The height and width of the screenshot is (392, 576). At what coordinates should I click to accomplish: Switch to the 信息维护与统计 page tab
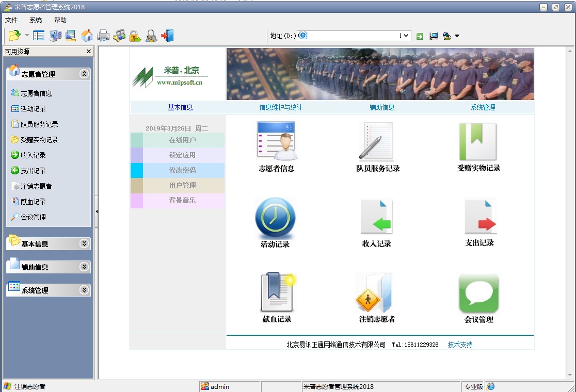[281, 107]
